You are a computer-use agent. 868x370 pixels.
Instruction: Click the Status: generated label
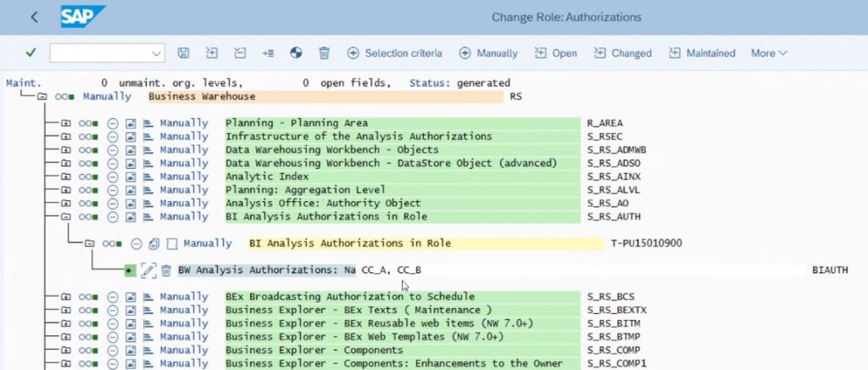[x=459, y=83]
